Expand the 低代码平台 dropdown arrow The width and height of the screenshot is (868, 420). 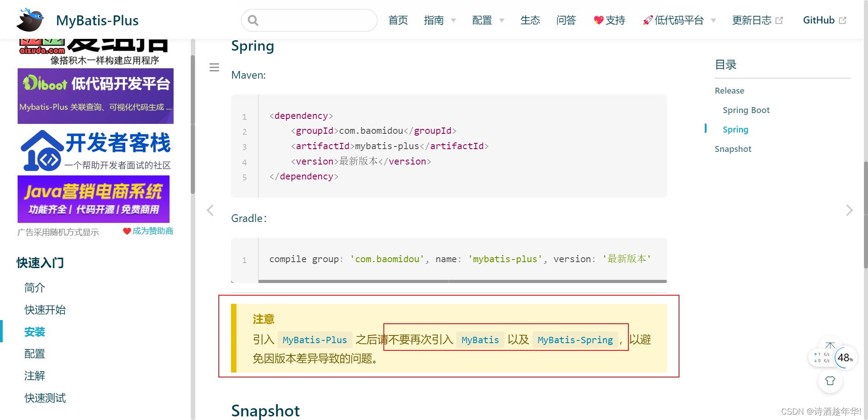(x=713, y=21)
